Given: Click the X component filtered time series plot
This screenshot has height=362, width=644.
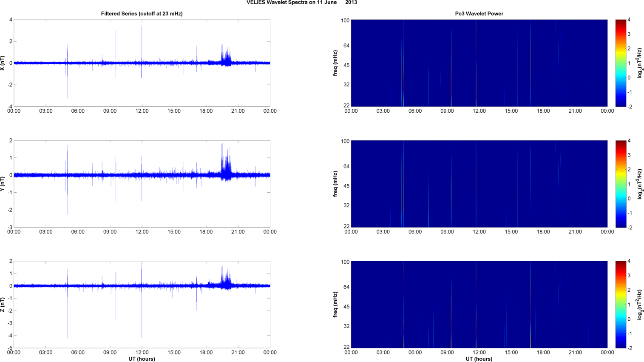Looking at the screenshot, I should point(142,63).
